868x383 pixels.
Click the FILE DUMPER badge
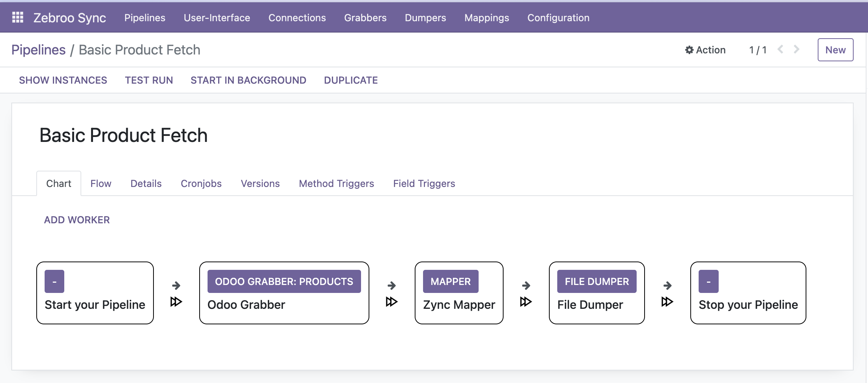pyautogui.click(x=597, y=281)
